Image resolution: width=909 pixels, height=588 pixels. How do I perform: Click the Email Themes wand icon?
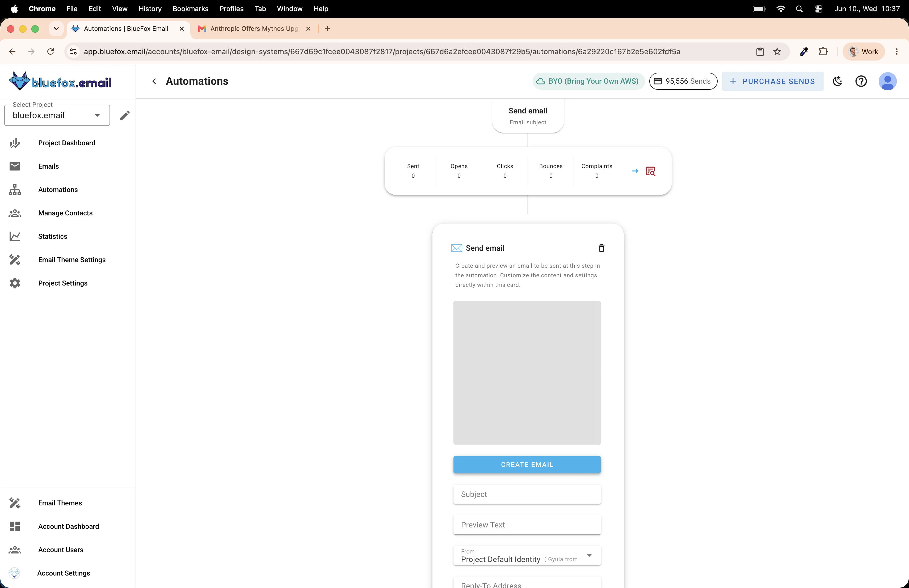15,503
